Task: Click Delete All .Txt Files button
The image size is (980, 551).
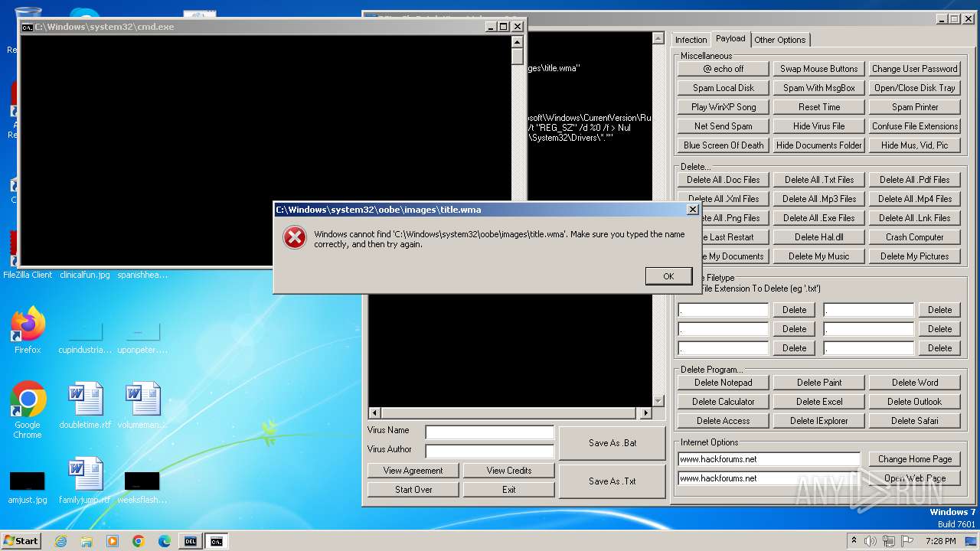Action: tap(819, 180)
